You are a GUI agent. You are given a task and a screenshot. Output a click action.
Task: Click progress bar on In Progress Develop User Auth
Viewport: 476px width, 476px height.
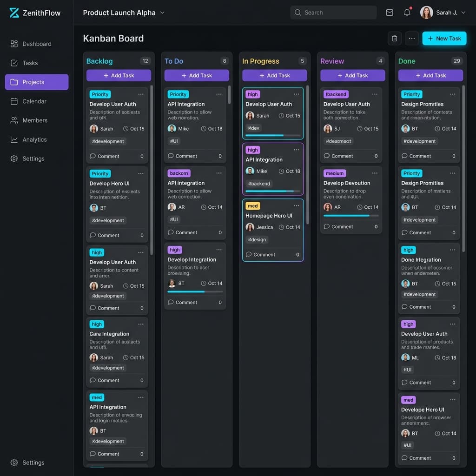[x=273, y=135]
